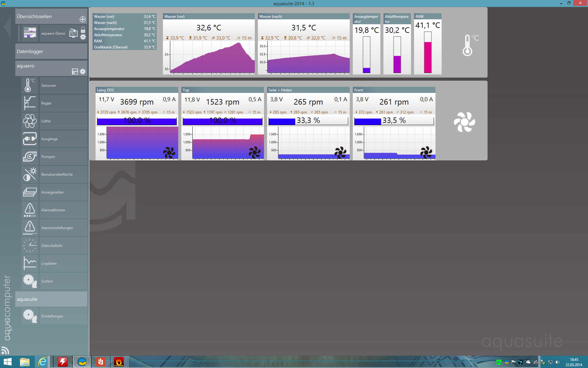Viewport: 588px width, 368px height.
Task: Click the desktop mode icon for aquaero Demo
Action: 73,33
